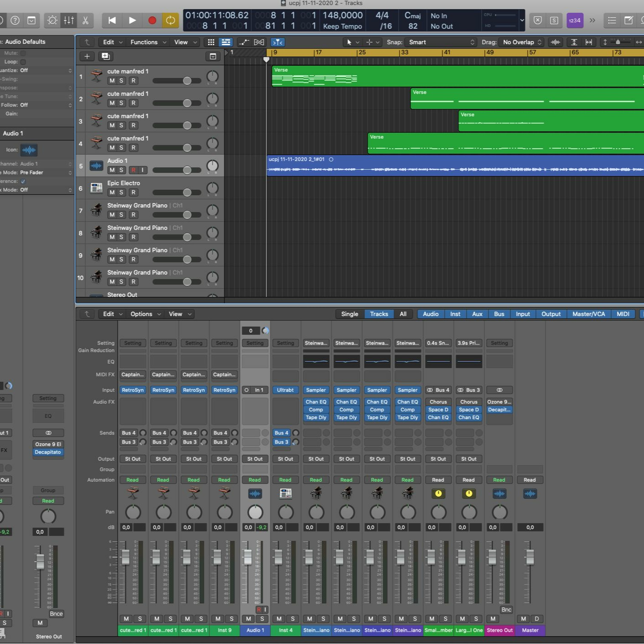Open the Ultrabeat instrument slot
This screenshot has height=644, width=644.
click(285, 390)
